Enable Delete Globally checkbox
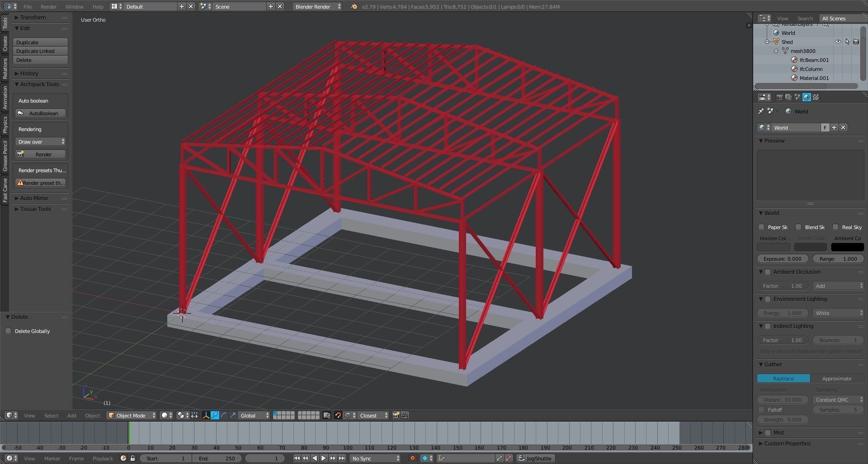868x464 pixels. (x=8, y=331)
